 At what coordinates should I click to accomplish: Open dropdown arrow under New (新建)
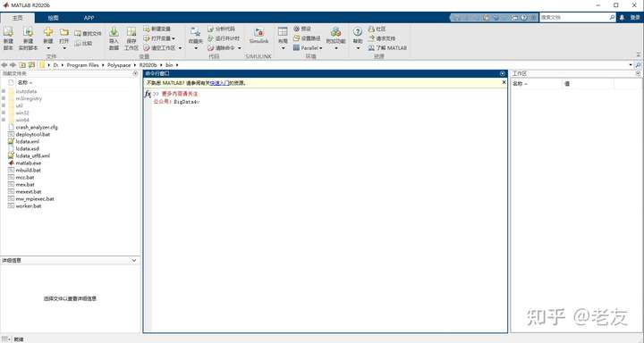(48, 48)
